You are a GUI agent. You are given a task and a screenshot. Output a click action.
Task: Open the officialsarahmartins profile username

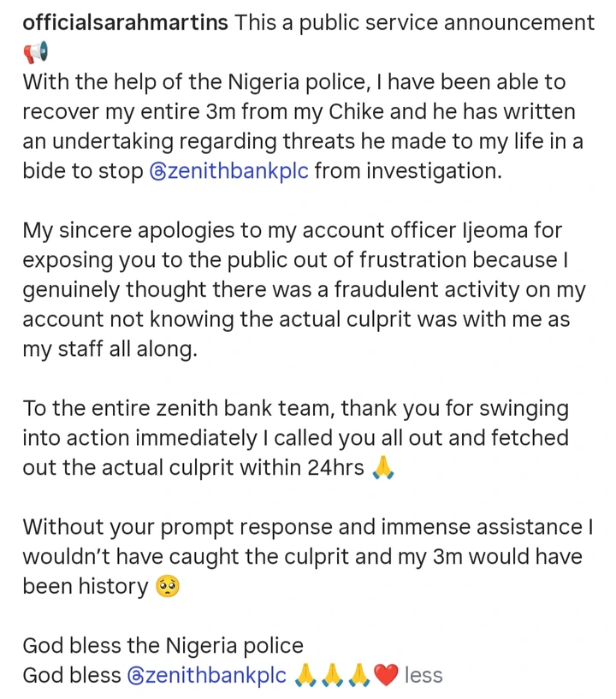pos(126,23)
